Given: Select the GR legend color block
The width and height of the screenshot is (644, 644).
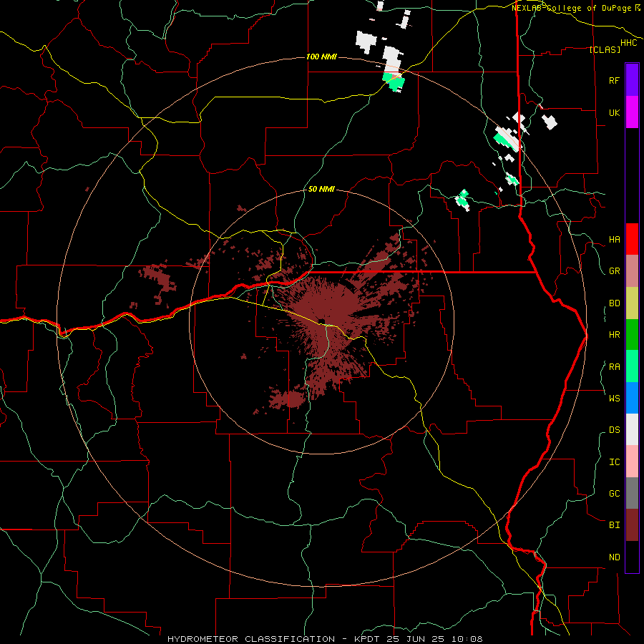Looking at the screenshot, I should (x=632, y=271).
